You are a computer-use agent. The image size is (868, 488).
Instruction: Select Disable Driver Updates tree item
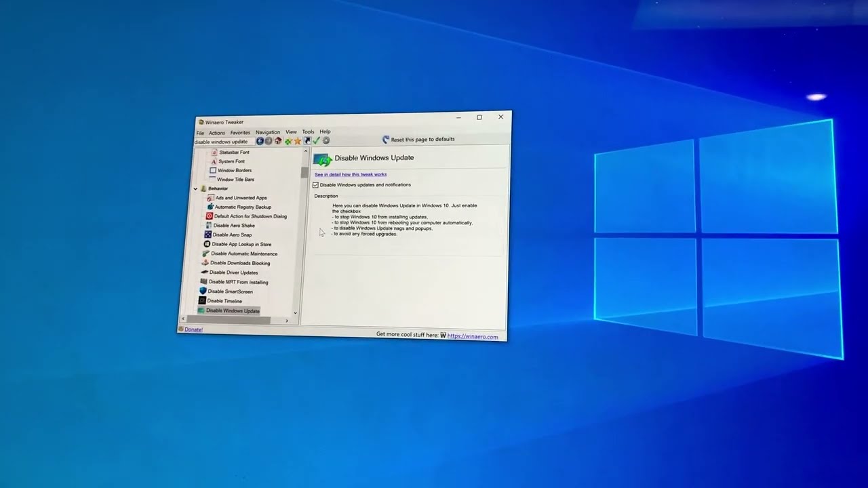pos(233,272)
